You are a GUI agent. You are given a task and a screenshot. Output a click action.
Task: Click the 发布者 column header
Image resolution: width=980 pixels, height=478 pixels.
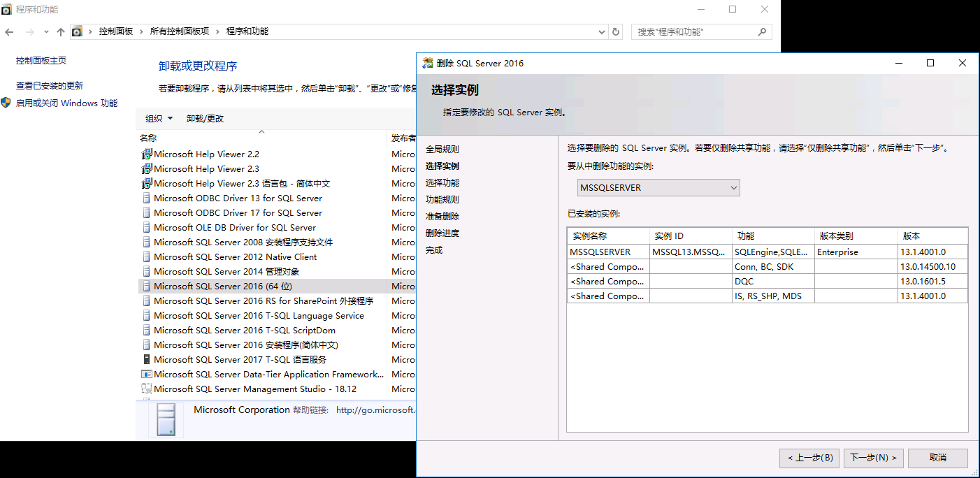pos(403,138)
